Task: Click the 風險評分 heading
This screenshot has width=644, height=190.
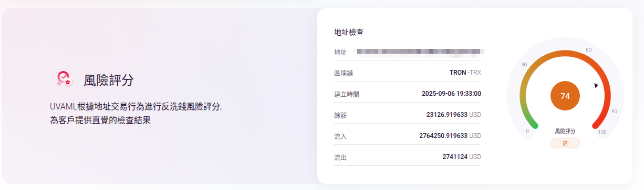Action: tap(109, 80)
